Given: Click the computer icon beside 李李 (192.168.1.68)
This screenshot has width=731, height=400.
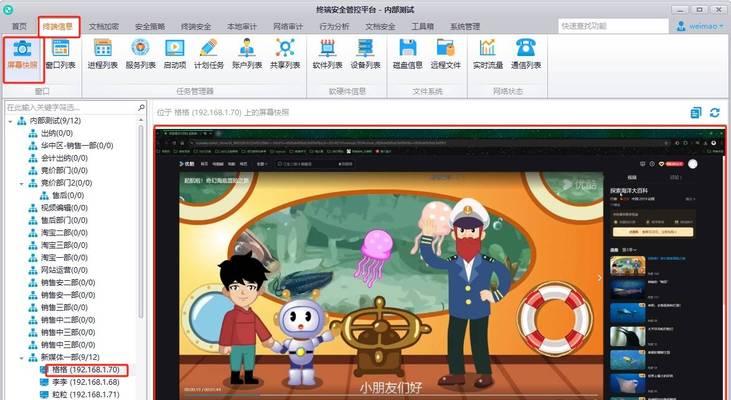Looking at the screenshot, I should pos(44,382).
